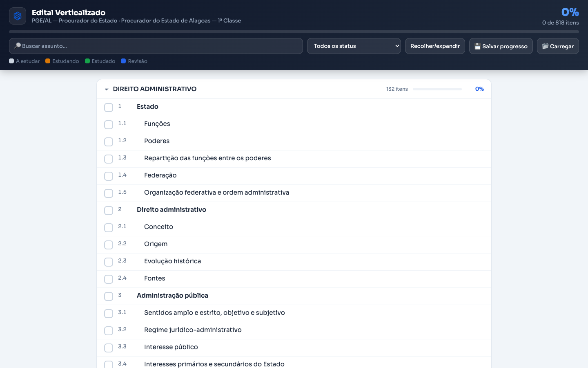
Task: Click the Estudado green legend swatch
Action: coord(87,61)
